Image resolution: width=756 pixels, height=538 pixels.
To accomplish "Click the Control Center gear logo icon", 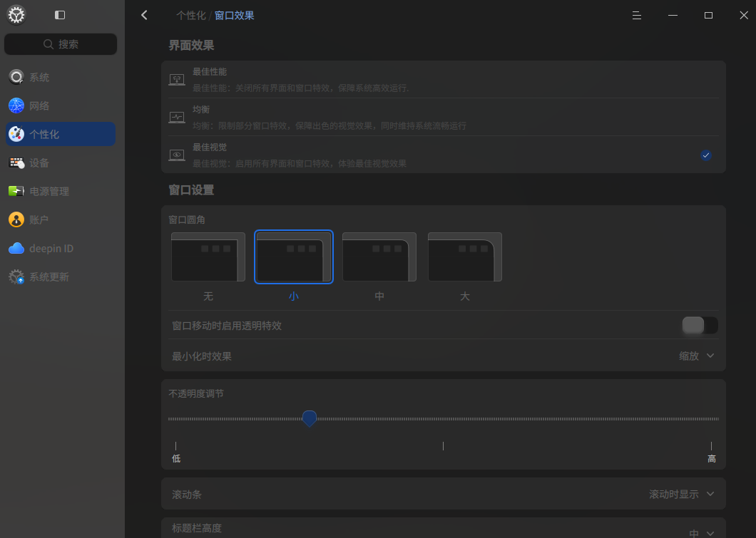I will point(16,15).
